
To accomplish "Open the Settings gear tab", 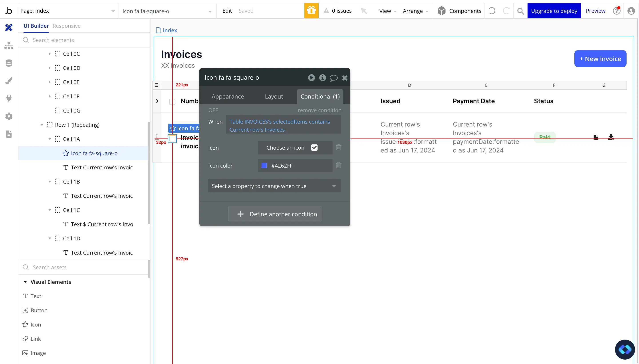I will [x=9, y=116].
